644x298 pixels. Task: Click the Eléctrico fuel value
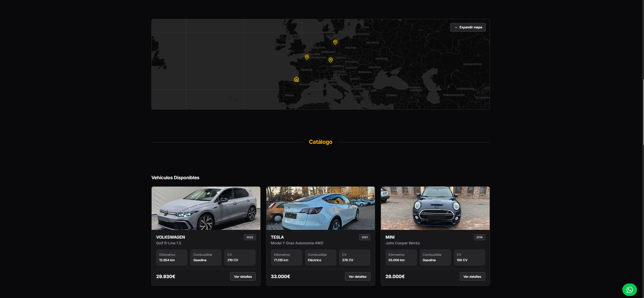[314, 260]
